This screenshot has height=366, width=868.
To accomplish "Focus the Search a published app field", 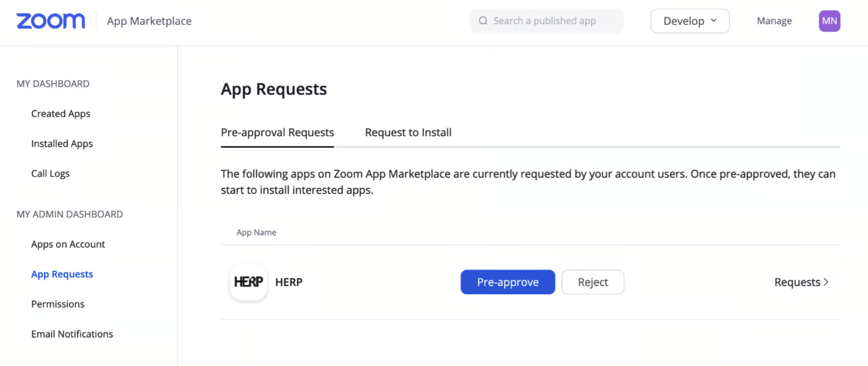I will 552,21.
